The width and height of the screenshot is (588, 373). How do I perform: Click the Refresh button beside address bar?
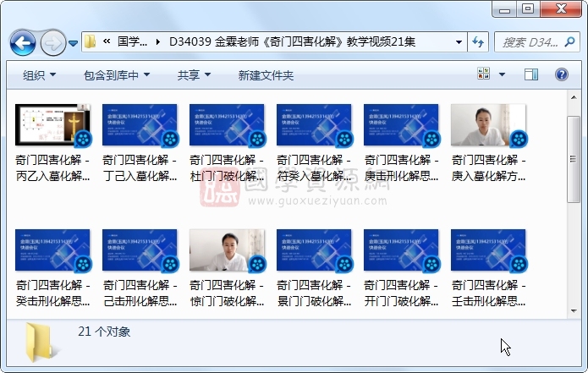[x=478, y=41]
